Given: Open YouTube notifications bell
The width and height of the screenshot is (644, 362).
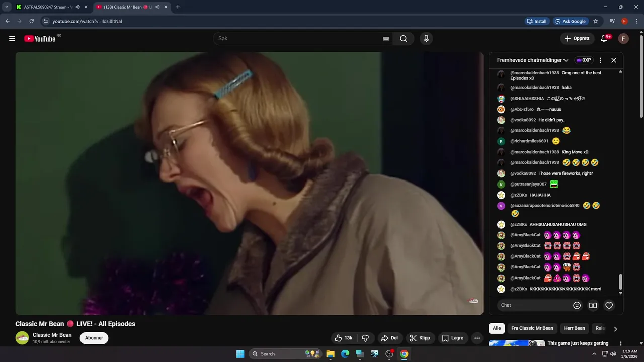Looking at the screenshot, I should pyautogui.click(x=605, y=39).
